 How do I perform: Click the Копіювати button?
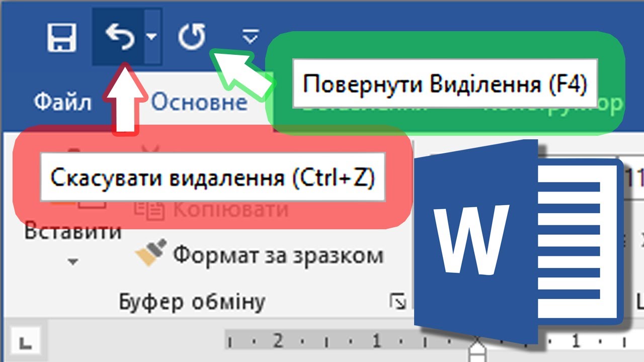click(211, 210)
